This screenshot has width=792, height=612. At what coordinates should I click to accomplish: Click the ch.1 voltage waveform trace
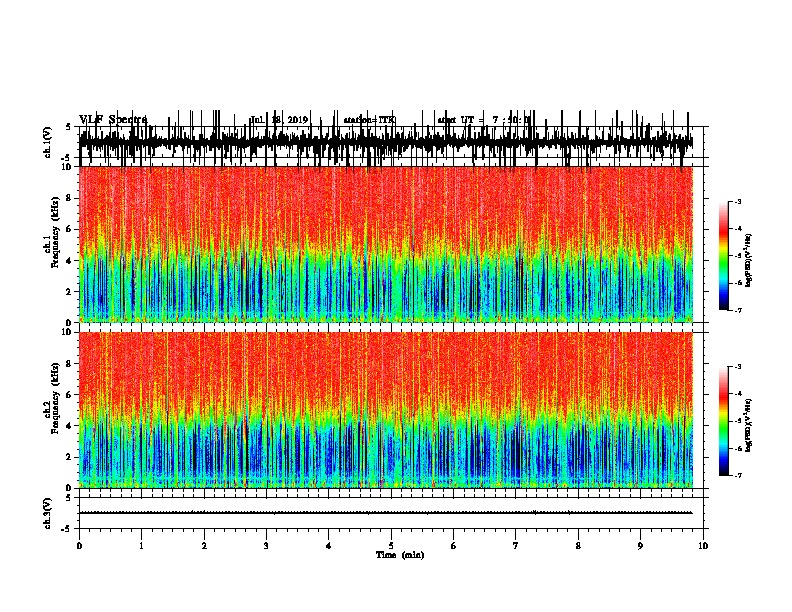click(385, 142)
